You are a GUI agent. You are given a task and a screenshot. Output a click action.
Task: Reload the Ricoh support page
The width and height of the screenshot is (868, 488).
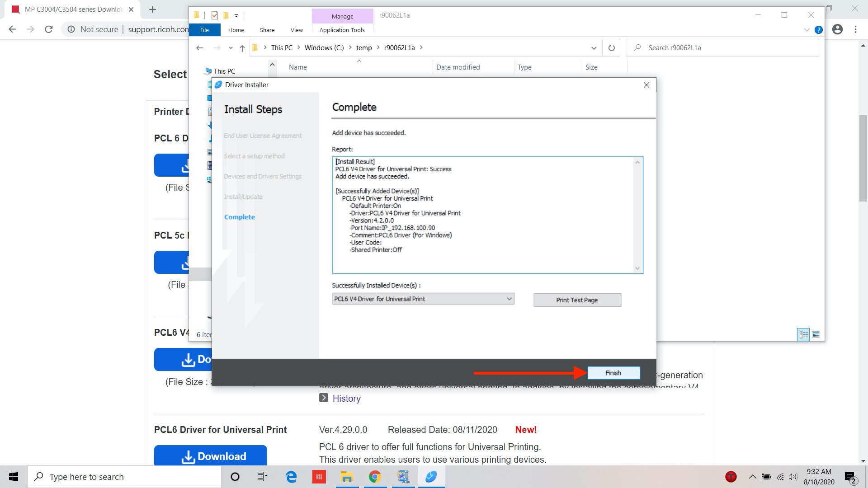[x=49, y=29]
